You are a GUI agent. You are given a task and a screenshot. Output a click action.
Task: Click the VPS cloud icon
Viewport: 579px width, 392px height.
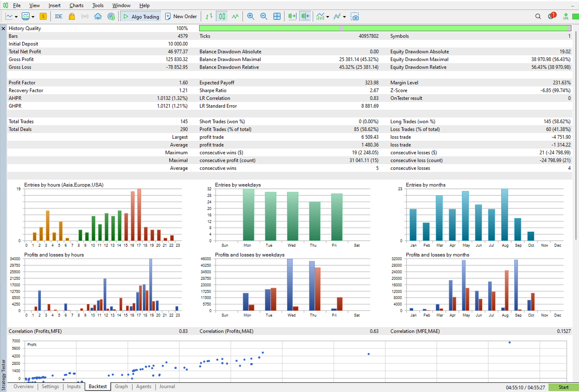pos(98,16)
